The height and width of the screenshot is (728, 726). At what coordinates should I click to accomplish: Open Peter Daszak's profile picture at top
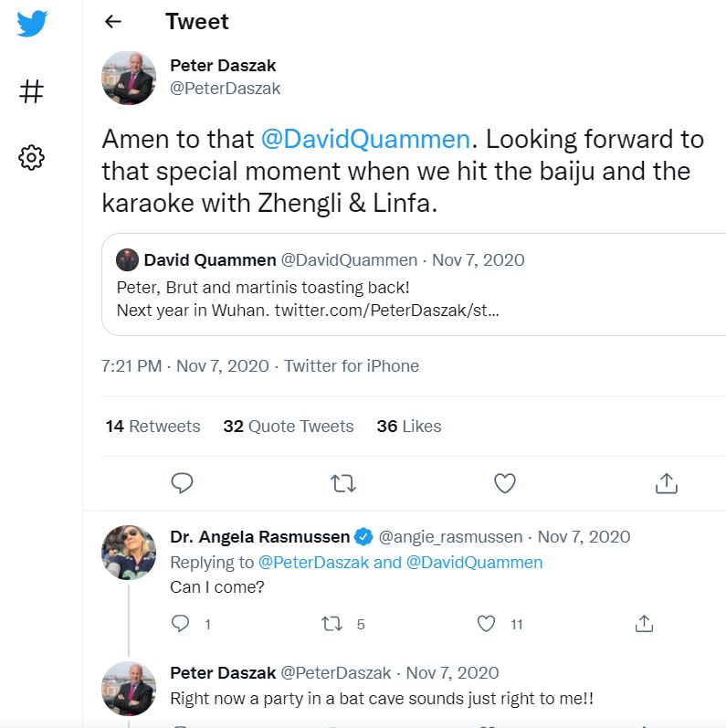(x=128, y=79)
